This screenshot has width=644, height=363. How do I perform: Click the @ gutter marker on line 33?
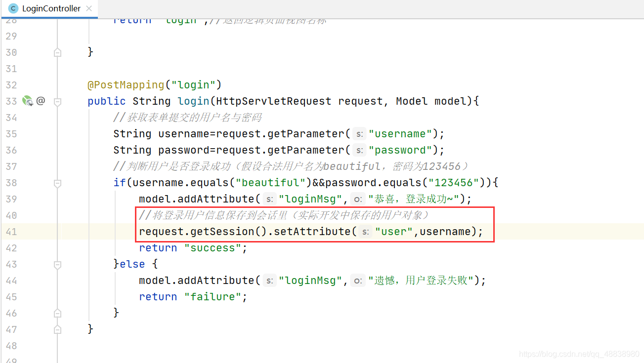41,101
